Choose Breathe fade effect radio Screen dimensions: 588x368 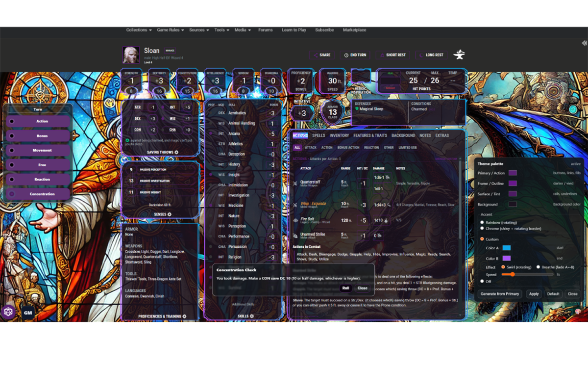[538, 267]
